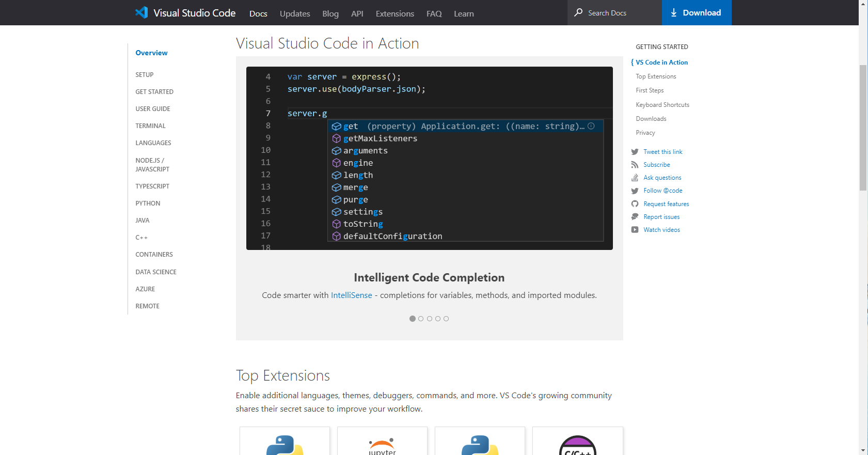Expand the AZURE section
This screenshot has height=455, width=868.
point(145,289)
